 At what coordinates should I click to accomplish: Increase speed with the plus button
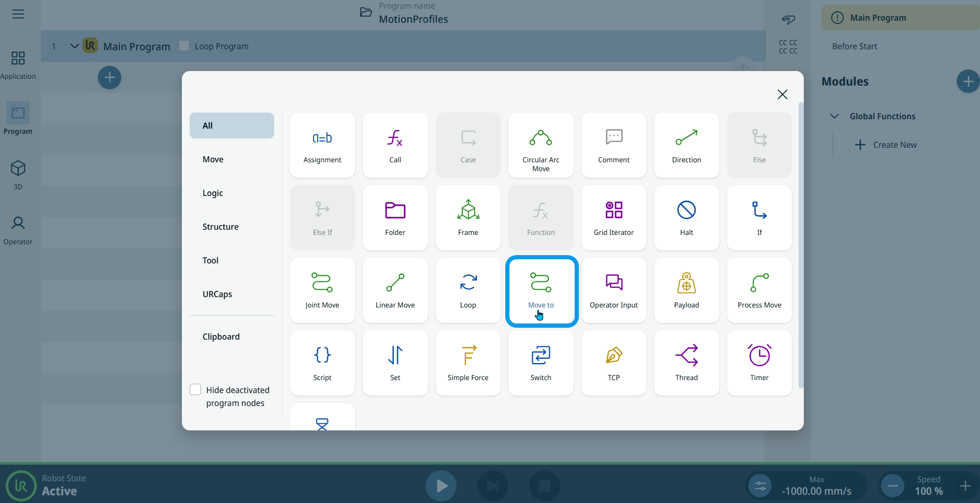point(965,486)
